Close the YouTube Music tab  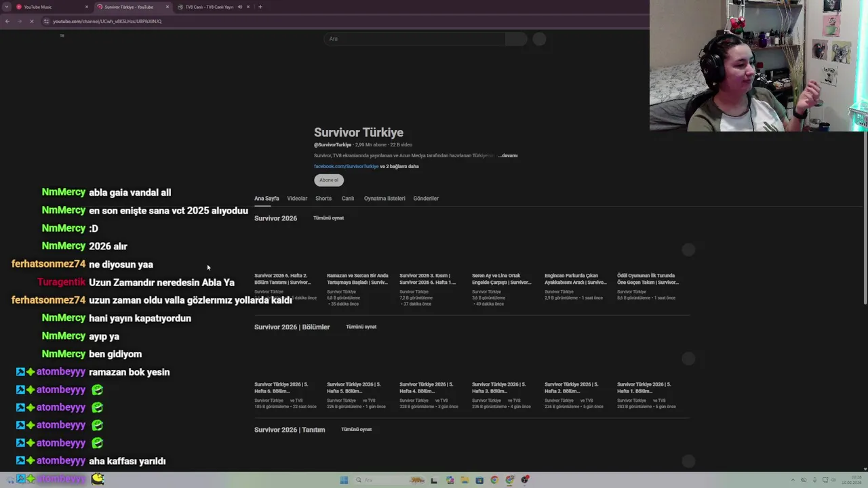tap(87, 7)
